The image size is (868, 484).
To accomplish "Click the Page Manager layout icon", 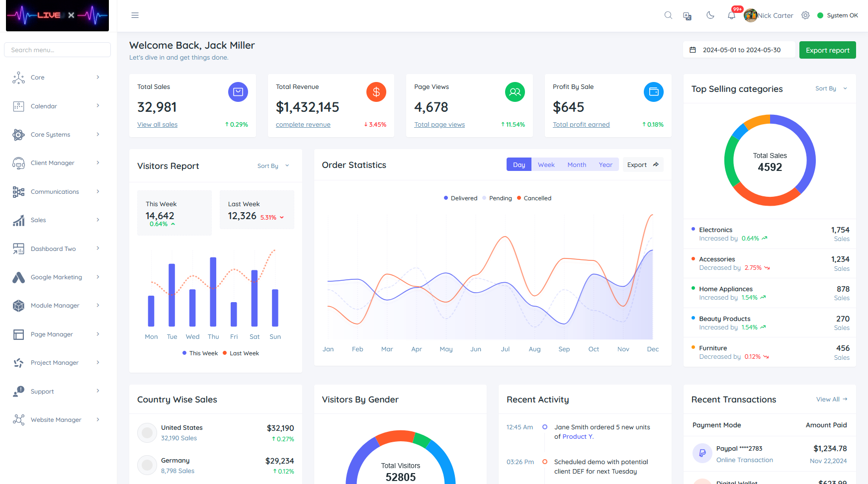I will click(18, 334).
